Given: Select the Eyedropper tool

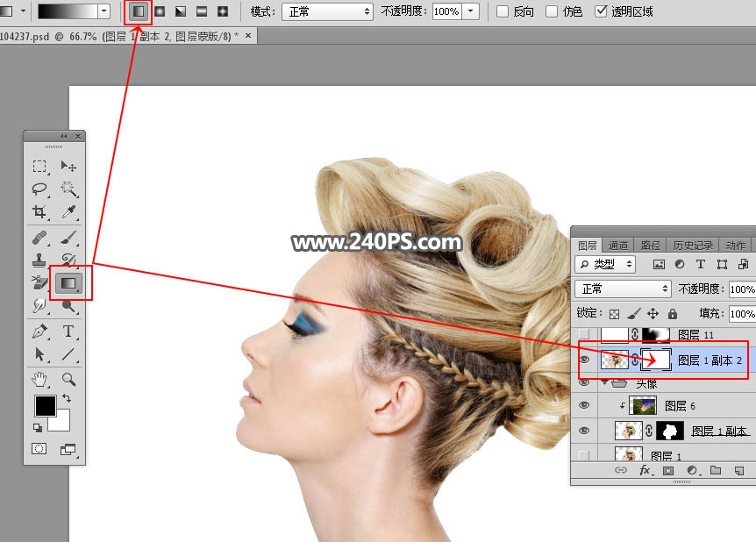Looking at the screenshot, I should pyautogui.click(x=68, y=212).
